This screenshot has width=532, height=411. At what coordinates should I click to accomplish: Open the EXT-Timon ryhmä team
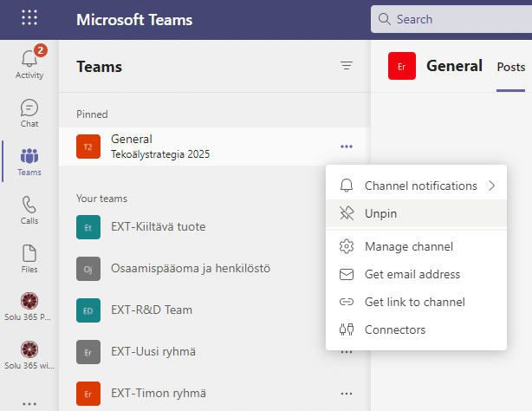(214, 394)
